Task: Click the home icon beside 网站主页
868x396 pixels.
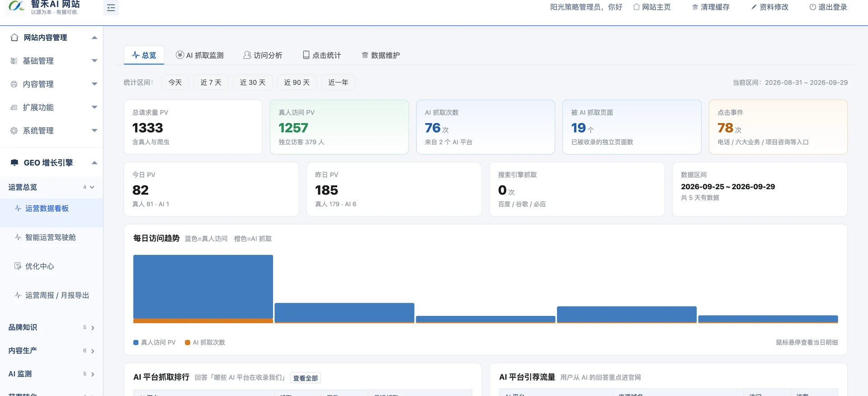Action: [x=636, y=7]
